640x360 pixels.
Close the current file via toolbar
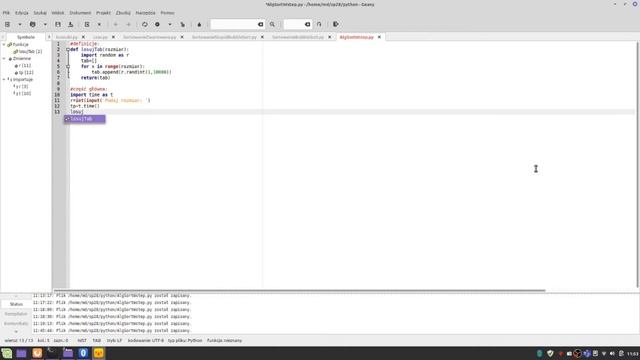(99, 24)
